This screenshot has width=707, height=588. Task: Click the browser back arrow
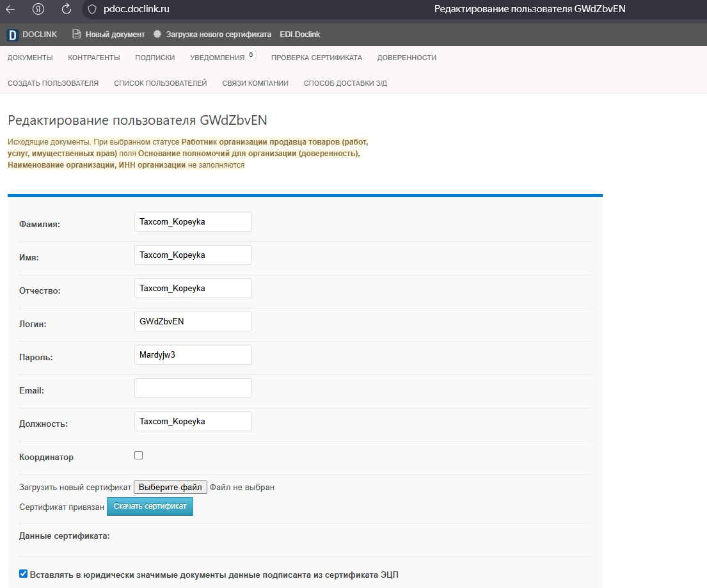pyautogui.click(x=10, y=9)
